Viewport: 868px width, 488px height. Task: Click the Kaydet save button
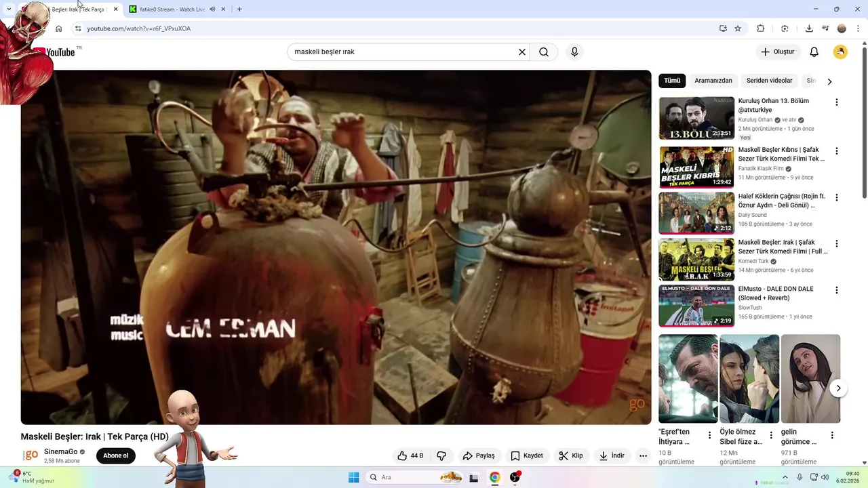coord(527,455)
